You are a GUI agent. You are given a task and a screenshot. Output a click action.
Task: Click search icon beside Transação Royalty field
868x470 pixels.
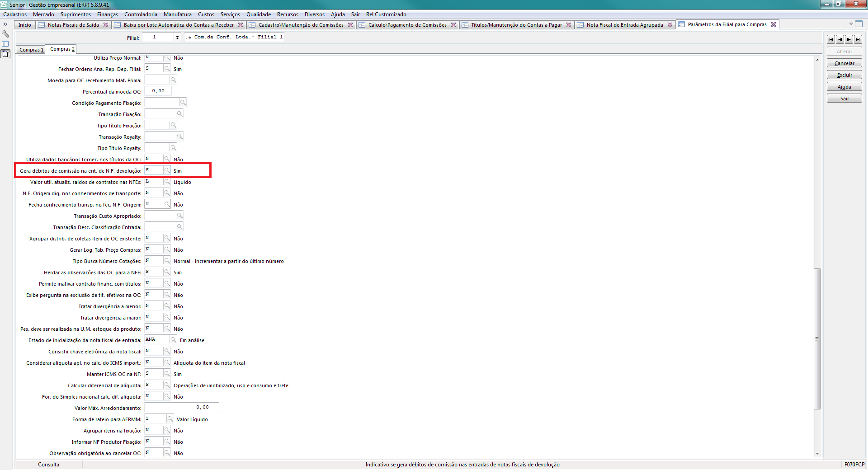179,136
